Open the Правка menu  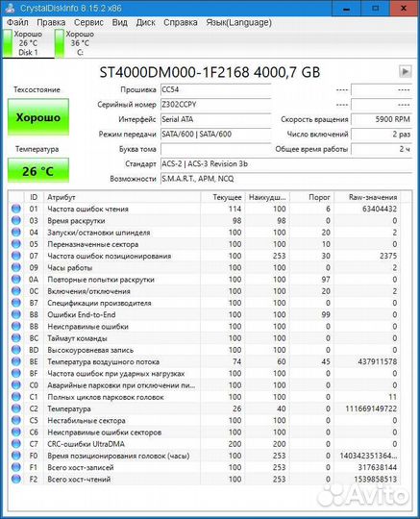tap(51, 22)
